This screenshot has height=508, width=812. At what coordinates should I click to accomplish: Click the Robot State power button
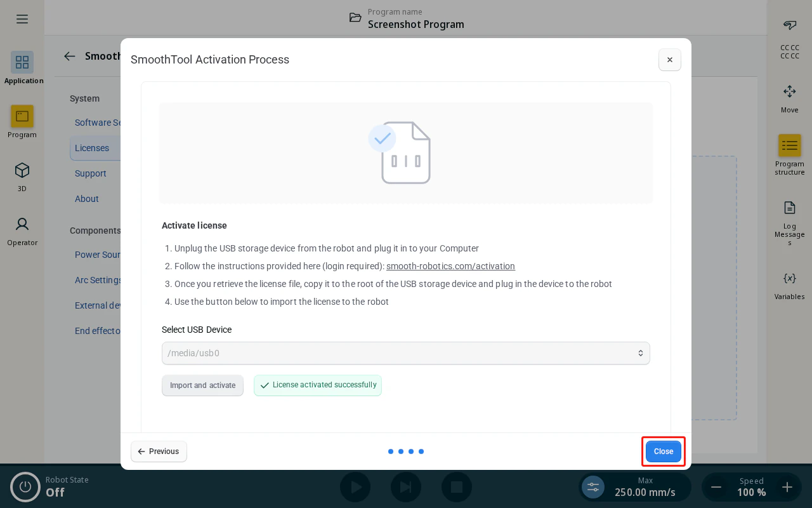[x=25, y=487]
